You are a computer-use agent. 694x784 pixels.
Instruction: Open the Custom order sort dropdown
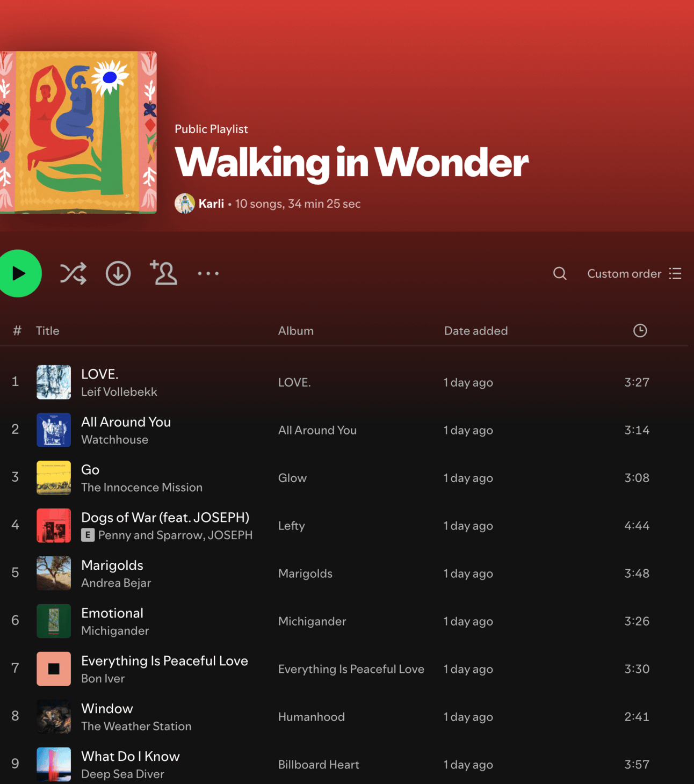[x=634, y=273]
